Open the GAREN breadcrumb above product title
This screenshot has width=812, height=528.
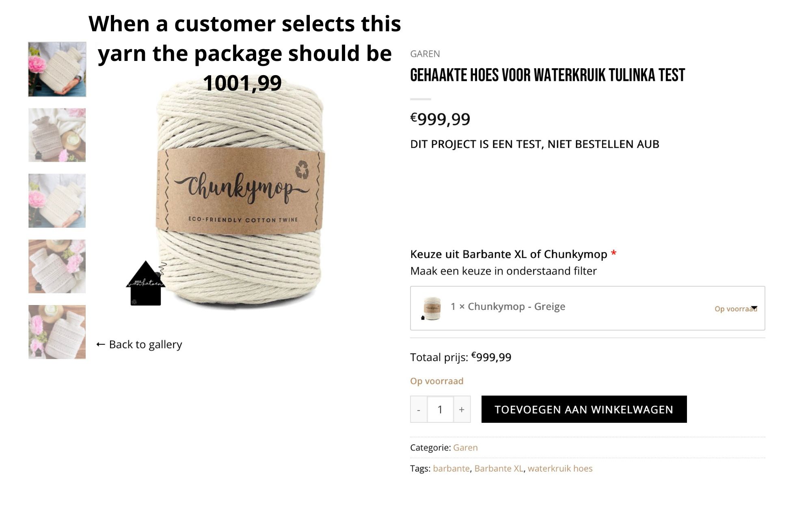pos(425,54)
